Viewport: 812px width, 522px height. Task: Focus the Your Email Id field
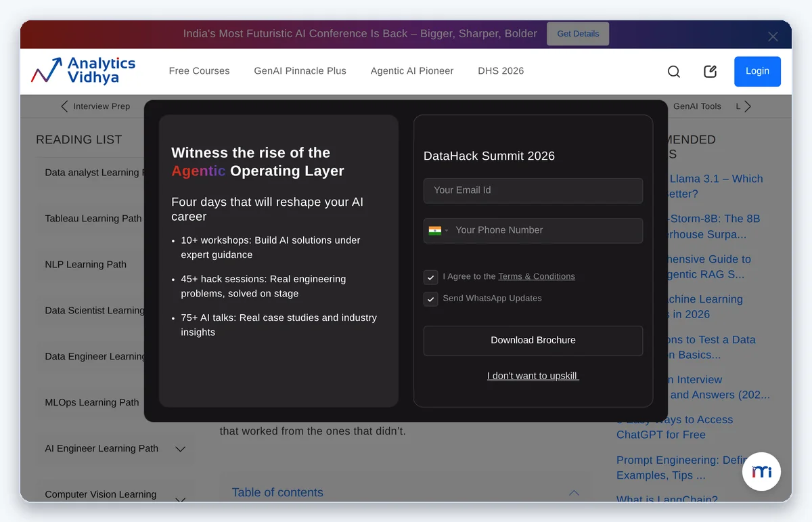point(533,190)
